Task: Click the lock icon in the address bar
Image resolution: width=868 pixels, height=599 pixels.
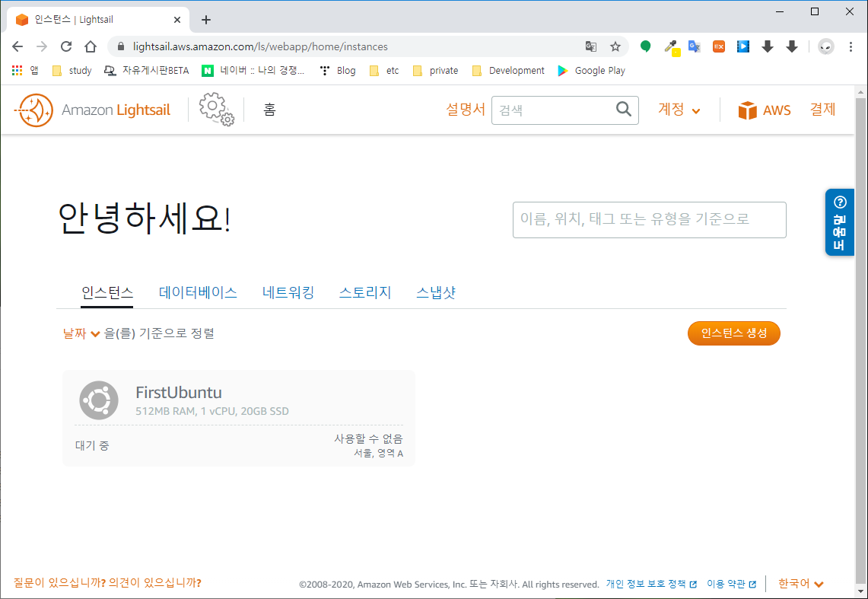Action: click(121, 46)
